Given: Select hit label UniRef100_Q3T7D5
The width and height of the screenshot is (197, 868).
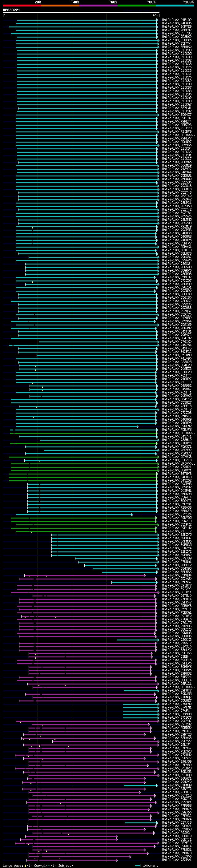Looking at the screenshot, I should [x=177, y=33].
